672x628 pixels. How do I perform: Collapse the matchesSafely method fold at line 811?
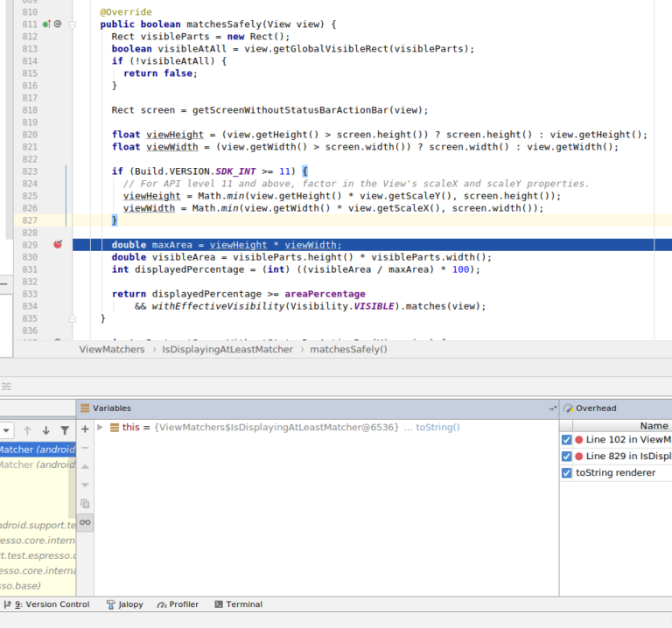[x=73, y=24]
